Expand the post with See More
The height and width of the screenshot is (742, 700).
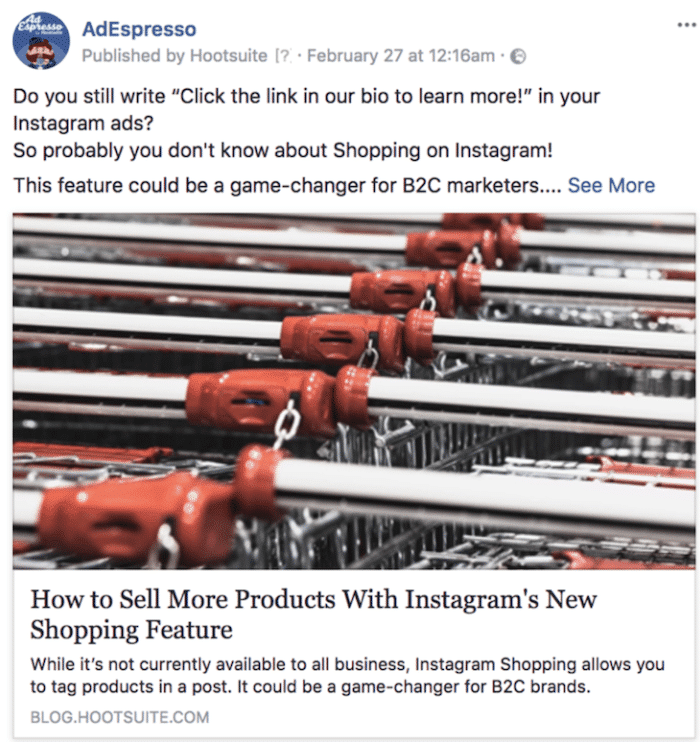[611, 186]
